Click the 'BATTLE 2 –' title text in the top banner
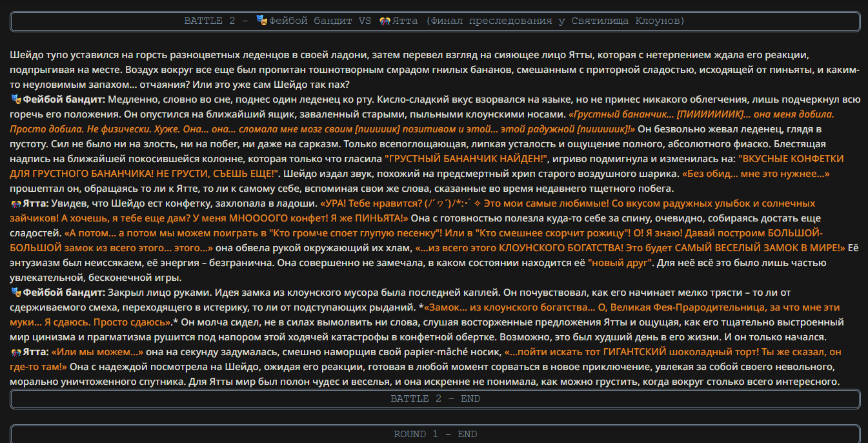Screen dimensions: 868x443 [217, 21]
